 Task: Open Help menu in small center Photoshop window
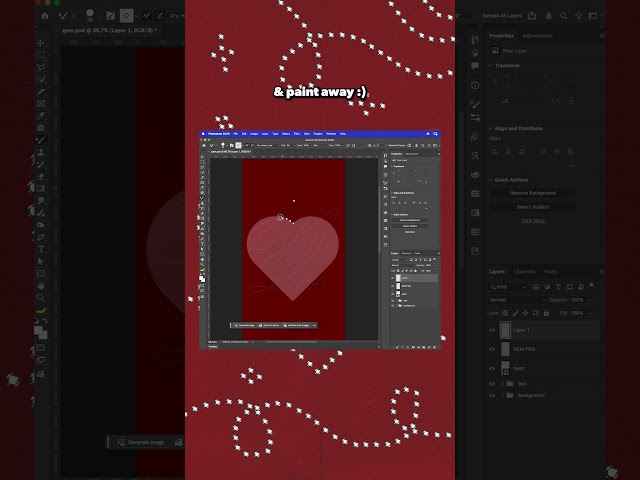343,134
